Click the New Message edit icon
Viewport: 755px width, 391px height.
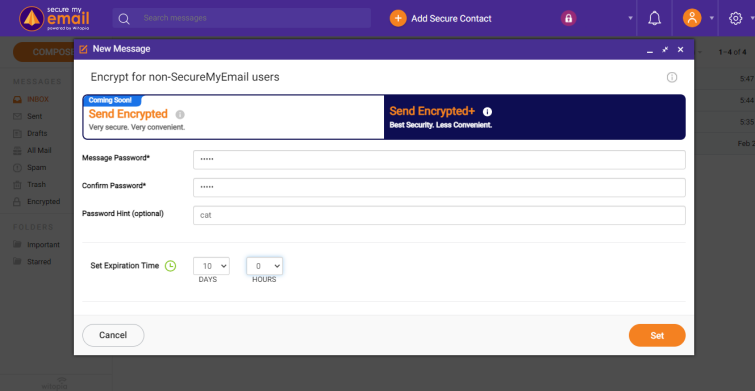(83, 49)
